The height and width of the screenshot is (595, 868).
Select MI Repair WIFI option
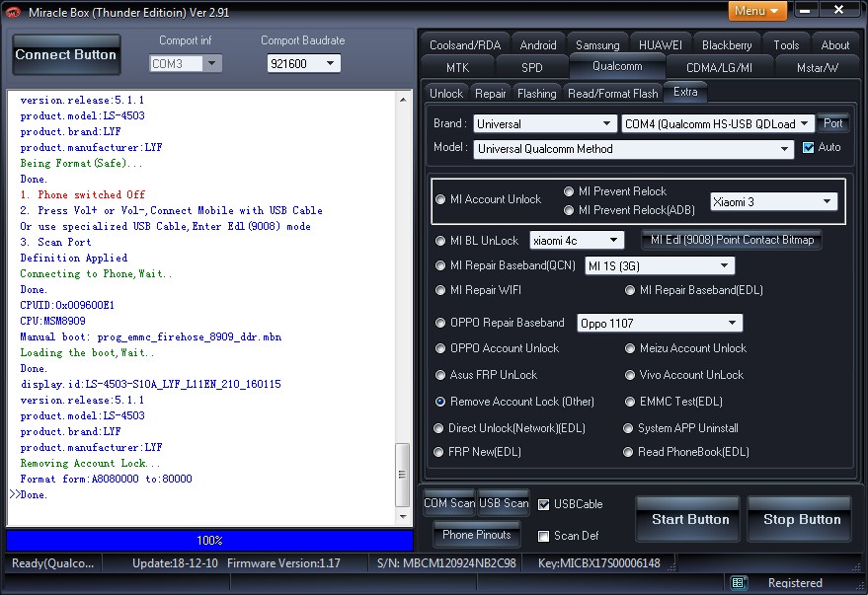pyautogui.click(x=440, y=290)
